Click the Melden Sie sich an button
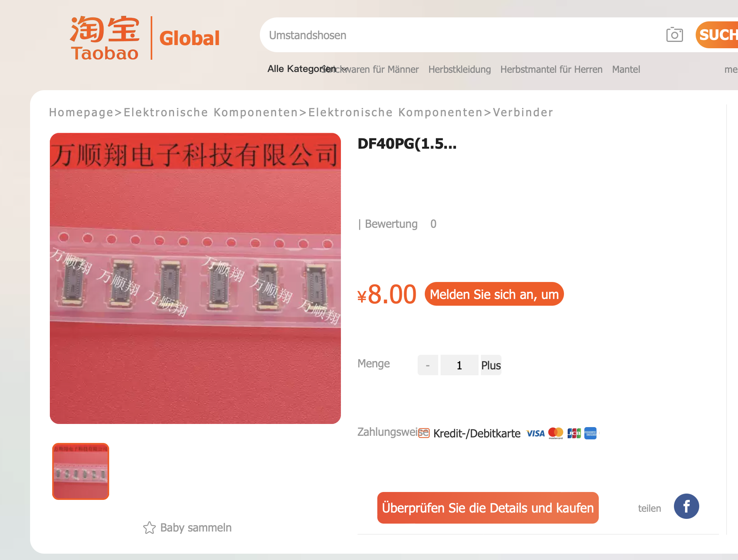 click(494, 294)
